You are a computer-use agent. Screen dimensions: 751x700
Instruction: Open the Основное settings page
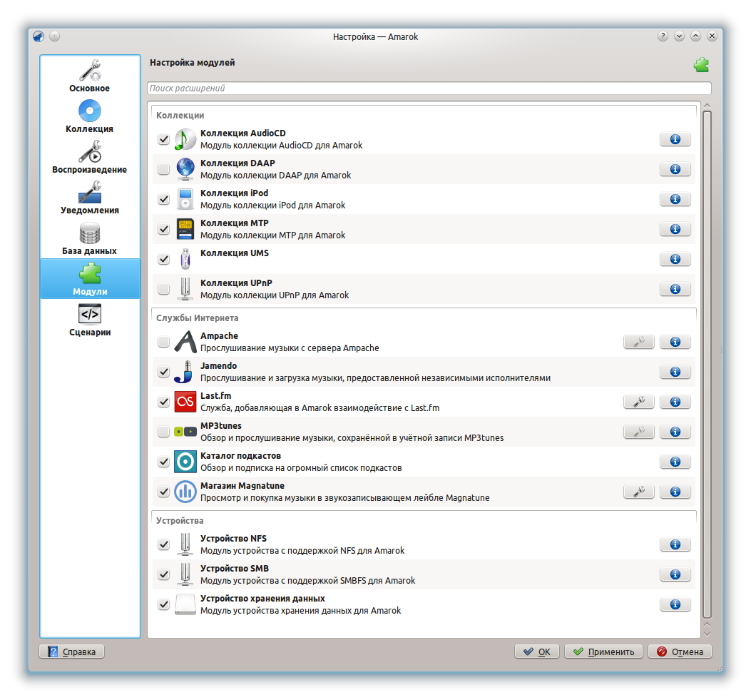pos(90,76)
